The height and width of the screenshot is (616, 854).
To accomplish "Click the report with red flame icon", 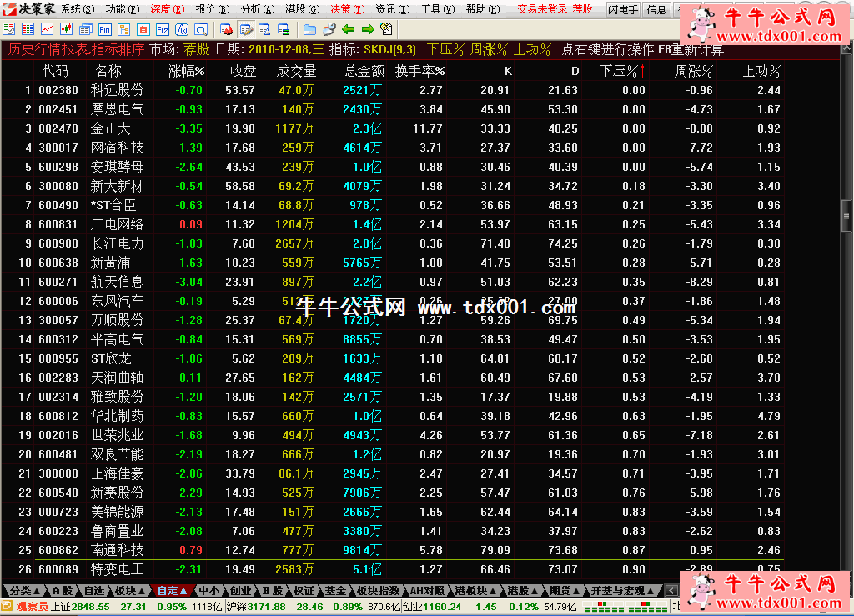I will [x=226, y=29].
